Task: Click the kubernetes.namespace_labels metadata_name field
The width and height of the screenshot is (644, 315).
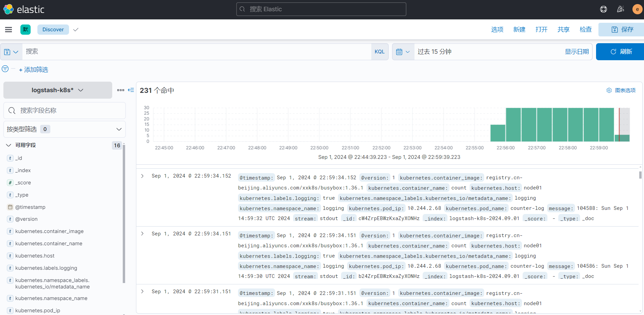Action: point(52,283)
